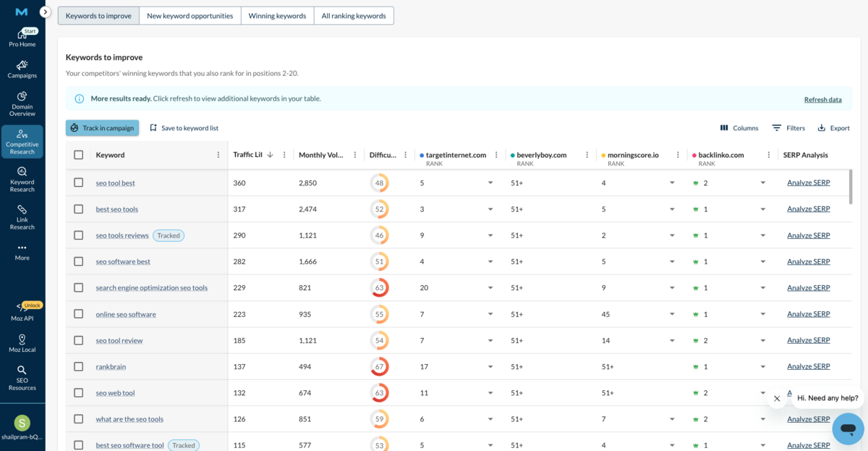
Task: Check the 'best seo tools' row
Action: click(x=78, y=209)
